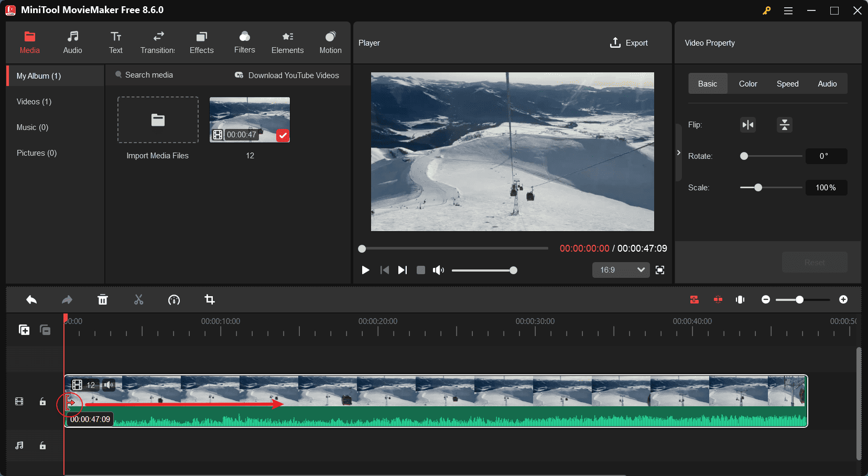This screenshot has height=476, width=868.
Task: Switch to Color property tab
Action: tap(748, 84)
